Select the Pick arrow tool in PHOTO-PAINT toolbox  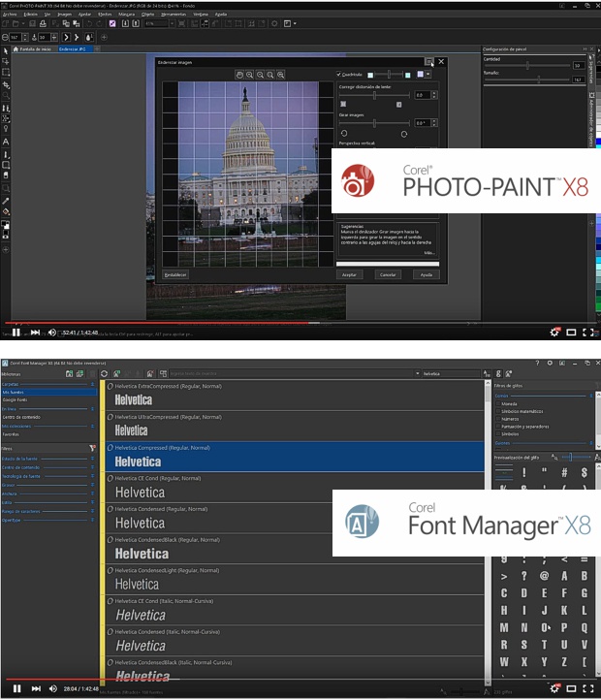6,51
